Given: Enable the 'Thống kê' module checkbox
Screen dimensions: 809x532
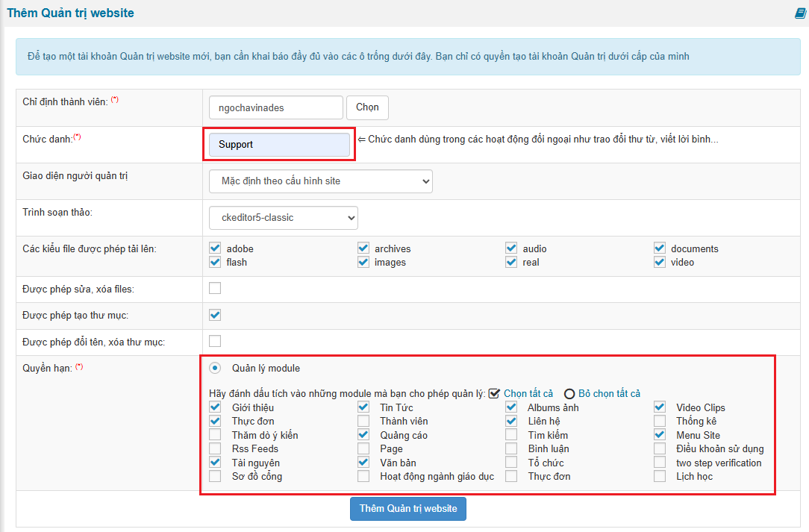Looking at the screenshot, I should pyautogui.click(x=660, y=421).
